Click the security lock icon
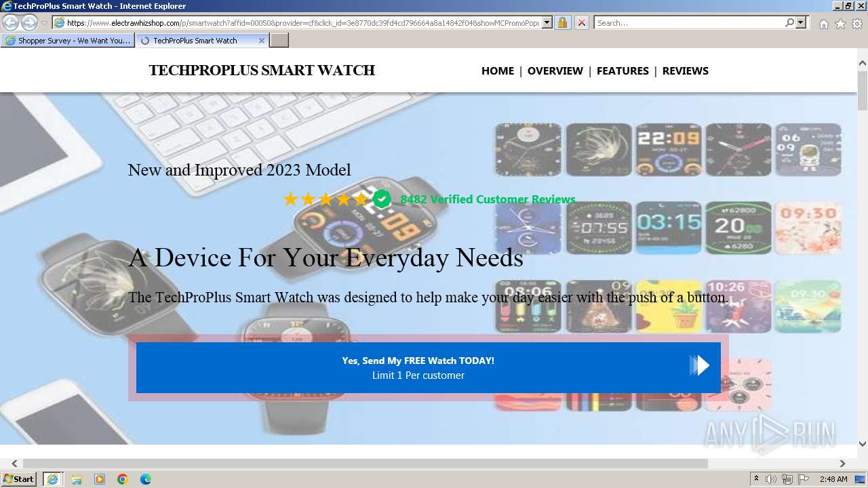 [562, 22]
